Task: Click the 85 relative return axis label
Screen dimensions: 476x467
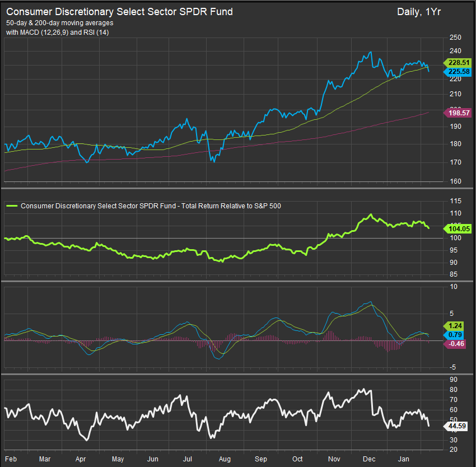Action: (453, 274)
